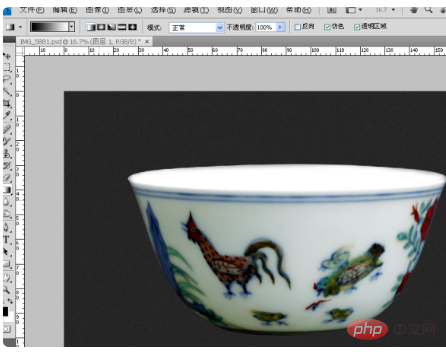This screenshot has height=362, width=446.
Task: Set the white background color swatch
Action: click(11, 316)
